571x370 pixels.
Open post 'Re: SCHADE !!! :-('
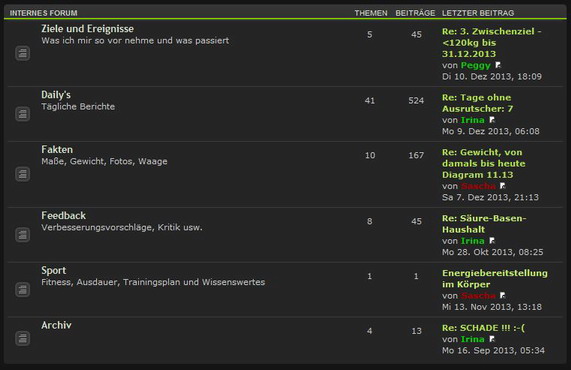[483, 328]
